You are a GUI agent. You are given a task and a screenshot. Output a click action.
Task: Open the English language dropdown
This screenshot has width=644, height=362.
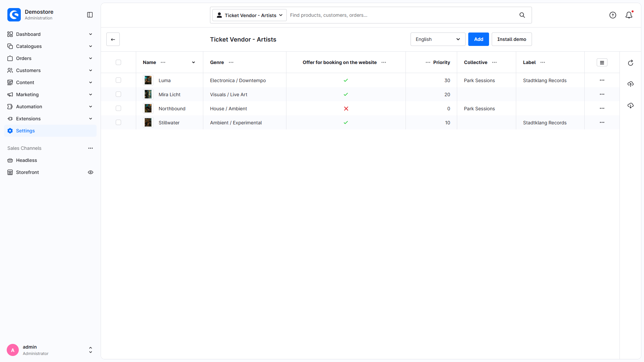438,39
